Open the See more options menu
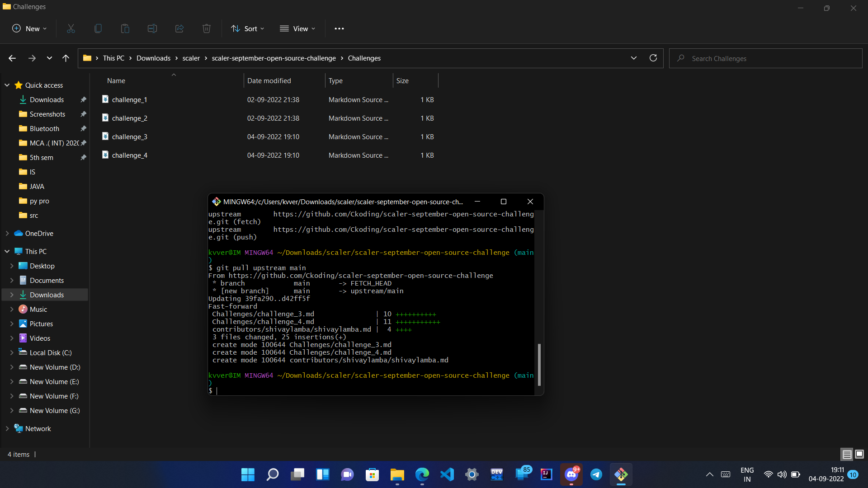 click(x=339, y=28)
